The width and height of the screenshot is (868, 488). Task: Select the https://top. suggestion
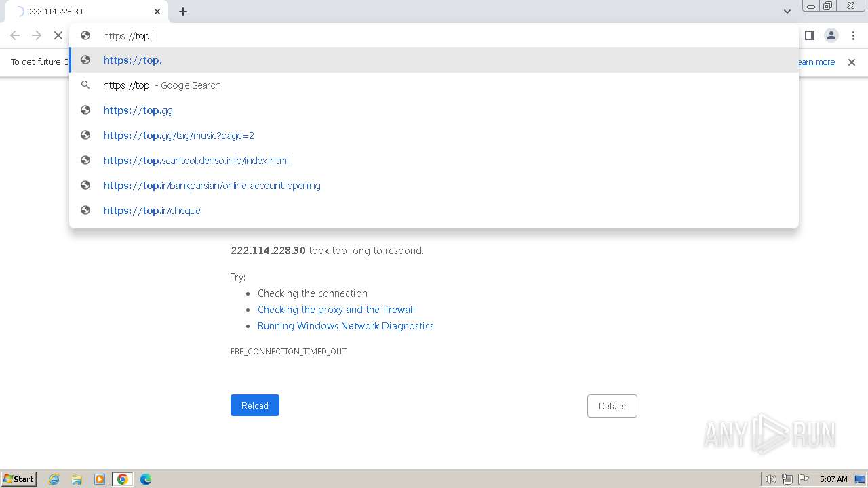(x=434, y=60)
